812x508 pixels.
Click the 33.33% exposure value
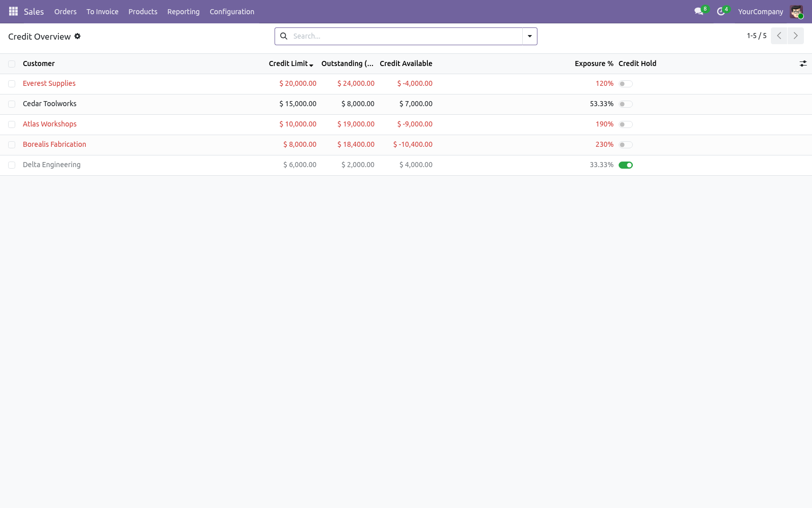[601, 165]
